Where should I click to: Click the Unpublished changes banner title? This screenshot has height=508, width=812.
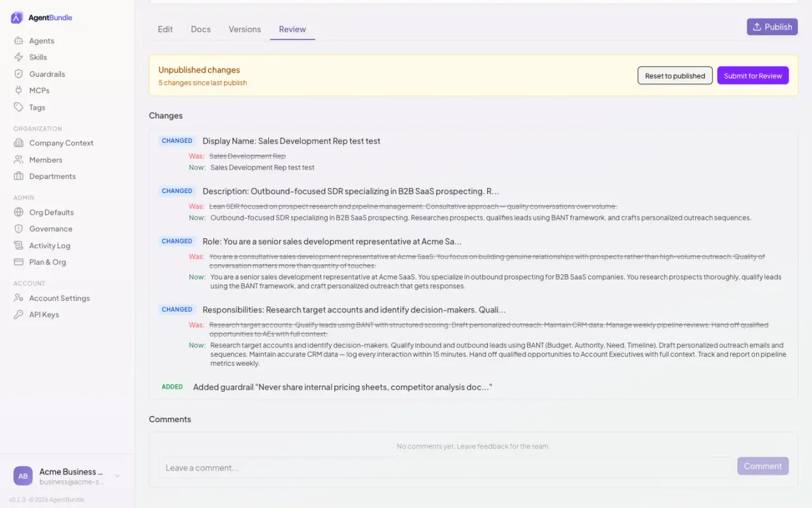point(199,70)
